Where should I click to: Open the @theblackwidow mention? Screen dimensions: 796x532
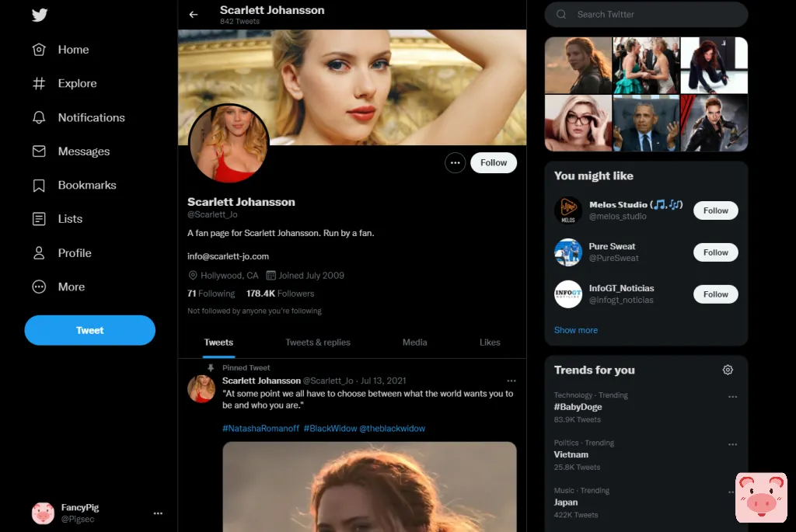[x=393, y=429]
